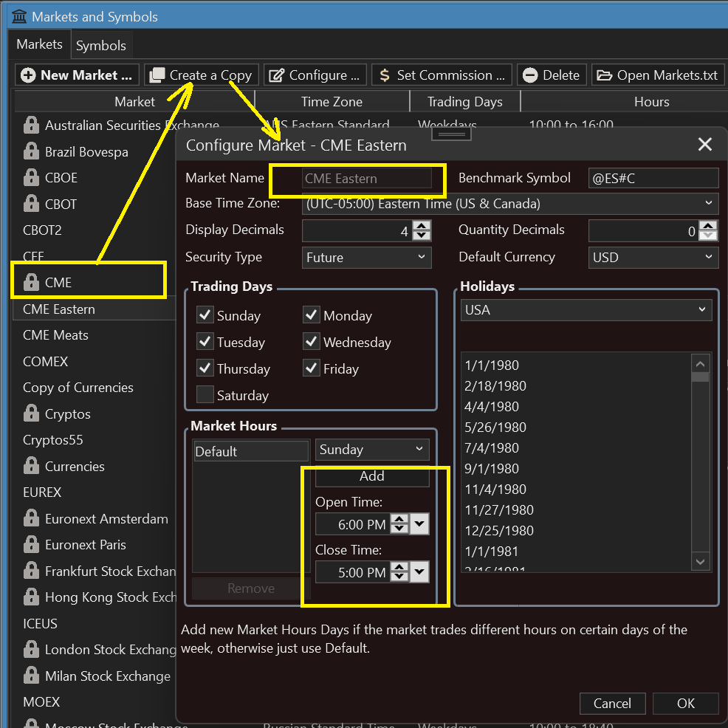
Task: Click the lock icon beside Euronext Paris
Action: click(x=31, y=544)
